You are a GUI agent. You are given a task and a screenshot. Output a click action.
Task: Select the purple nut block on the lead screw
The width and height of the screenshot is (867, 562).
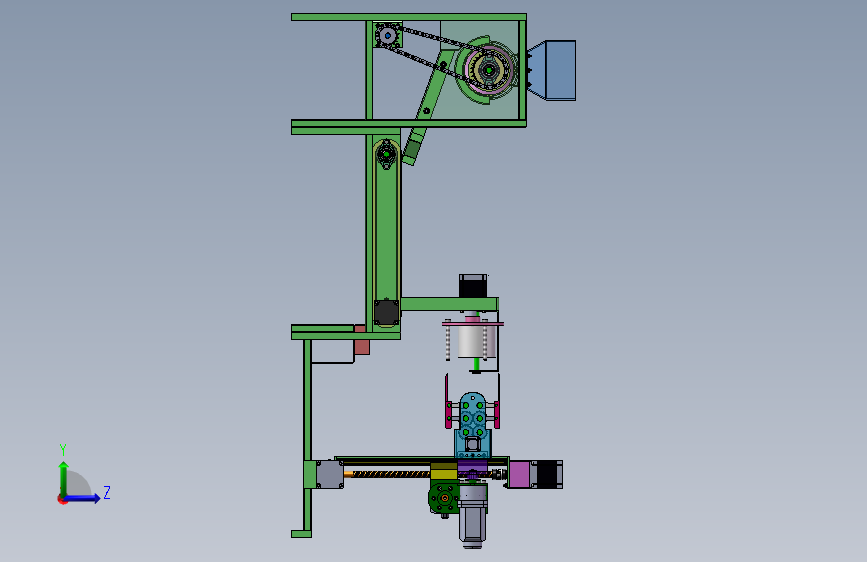(x=473, y=470)
